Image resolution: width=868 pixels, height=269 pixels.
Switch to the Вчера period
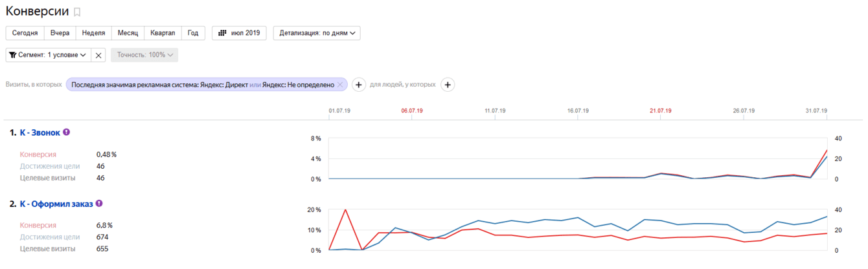(x=60, y=33)
